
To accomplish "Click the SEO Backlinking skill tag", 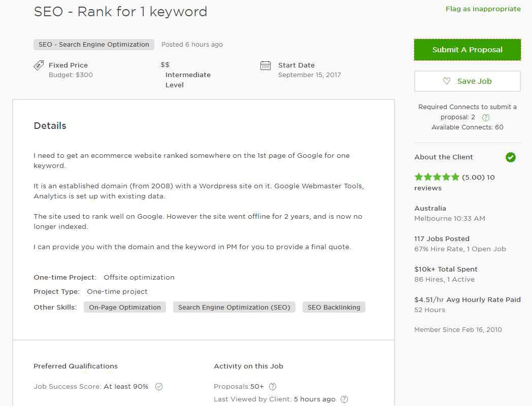I will (334, 308).
